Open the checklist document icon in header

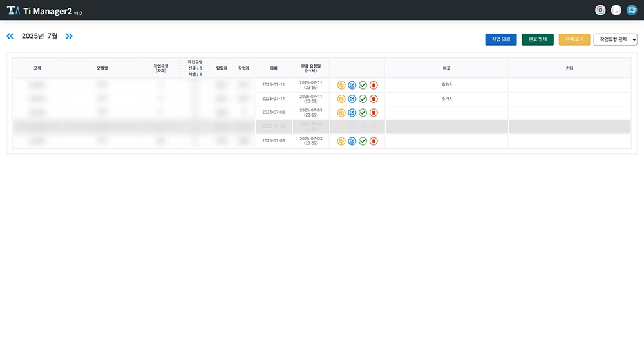coord(616,10)
